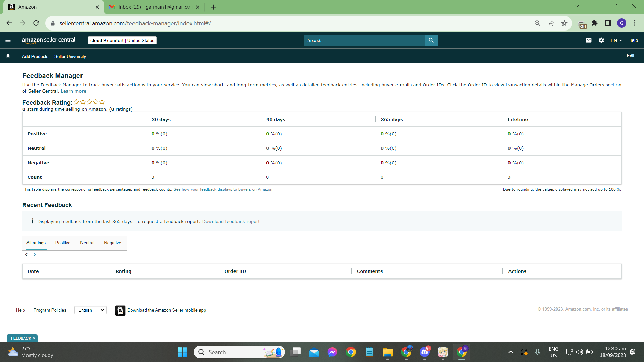The width and height of the screenshot is (644, 362).
Task: Select the Negative feedback tab
Action: (113, 243)
